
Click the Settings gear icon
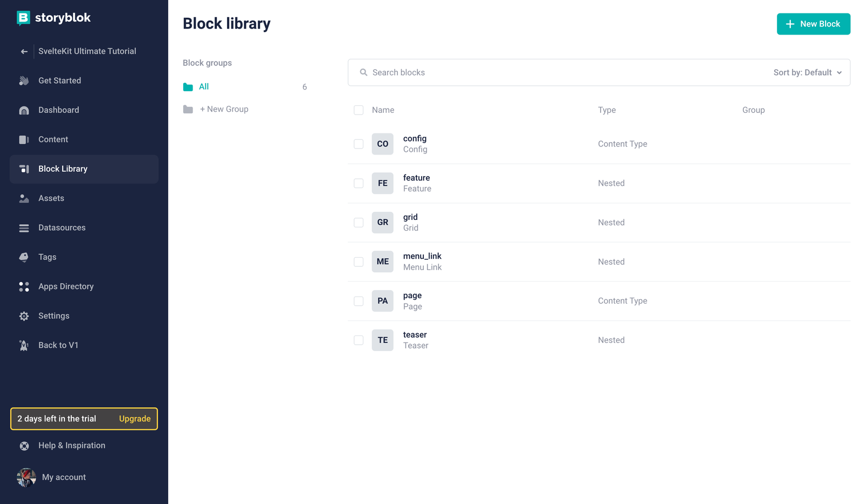tap(24, 316)
